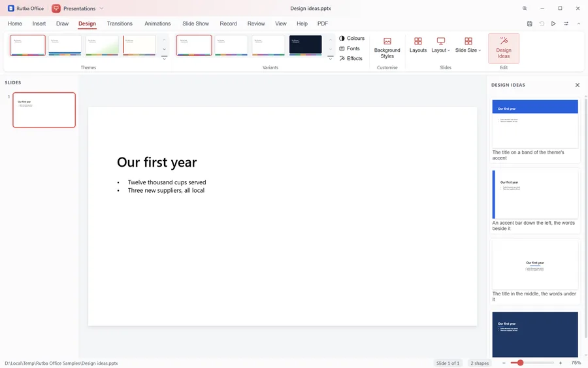Collapse the ribbon with the chevron
The height and width of the screenshot is (368, 588).
579,24
